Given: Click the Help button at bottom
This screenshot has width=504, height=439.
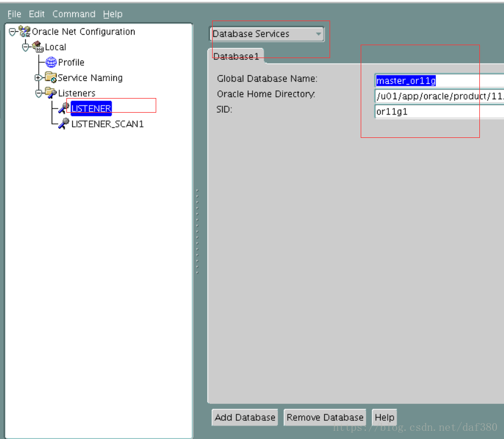Looking at the screenshot, I should pos(384,417).
